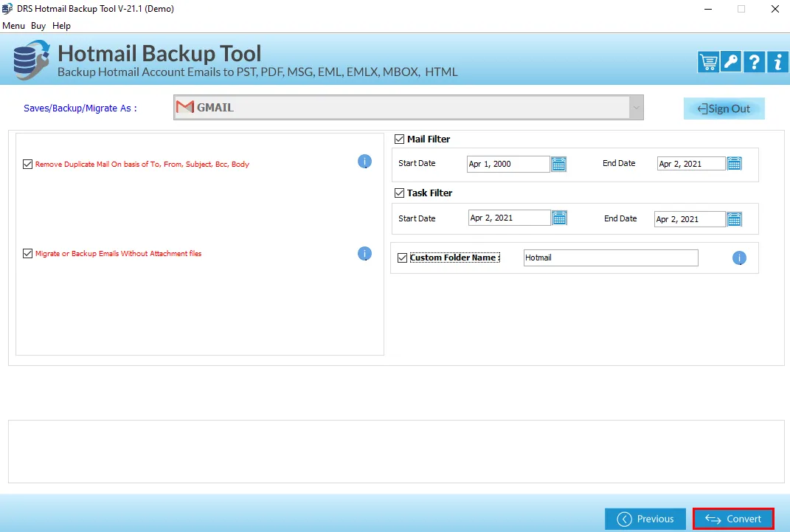Show info for Custom Folder Name
Image resolution: width=790 pixels, height=532 pixels.
739,258
